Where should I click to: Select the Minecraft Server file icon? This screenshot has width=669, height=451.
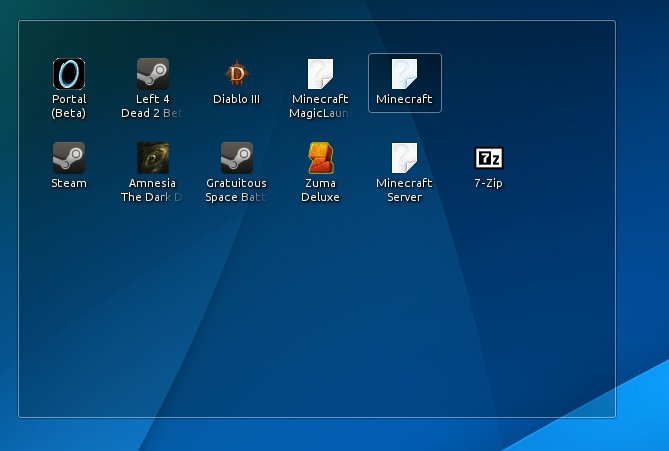coord(404,158)
